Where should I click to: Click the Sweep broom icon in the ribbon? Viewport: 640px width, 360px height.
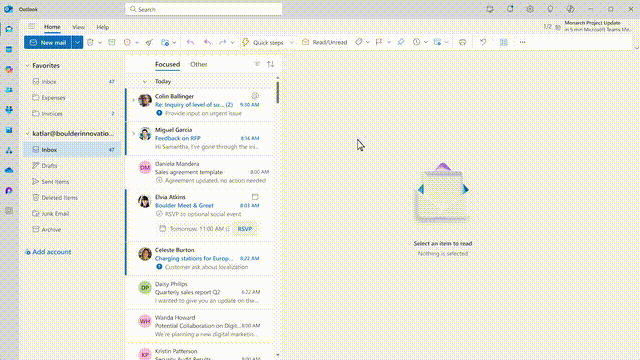click(149, 42)
